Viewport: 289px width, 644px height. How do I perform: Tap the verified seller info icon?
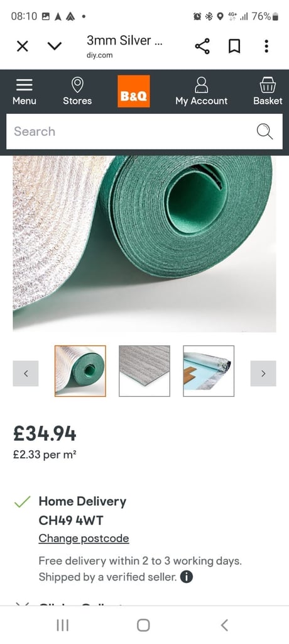(187, 577)
